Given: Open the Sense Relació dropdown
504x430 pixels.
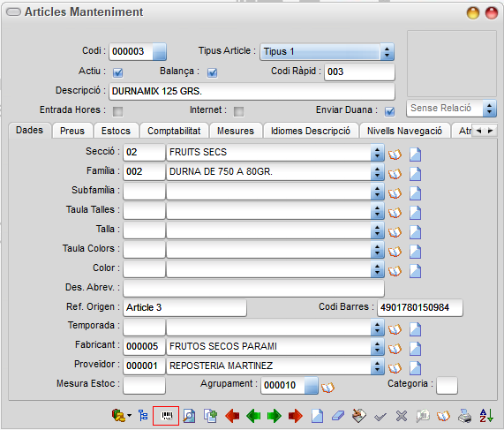Looking at the screenshot, I should (x=452, y=109).
